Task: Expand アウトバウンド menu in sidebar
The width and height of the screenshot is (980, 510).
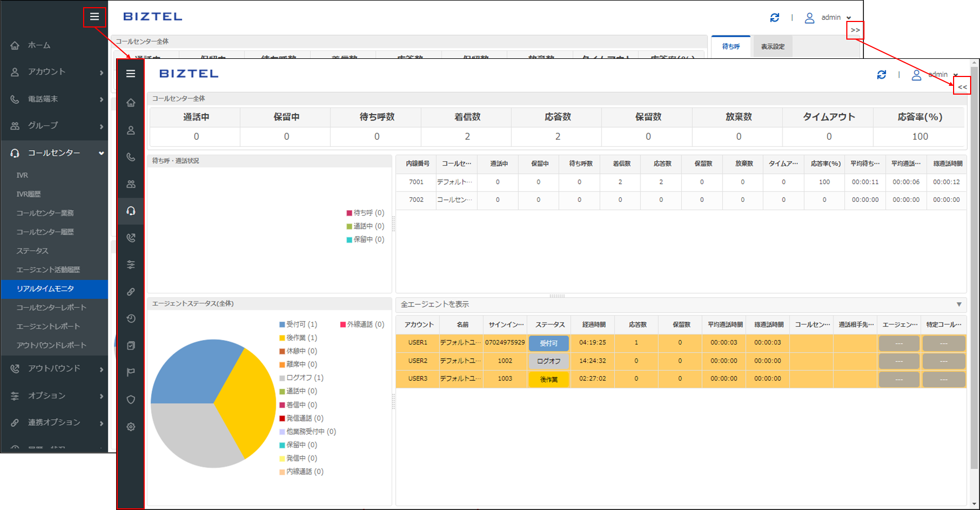Action: pos(54,369)
